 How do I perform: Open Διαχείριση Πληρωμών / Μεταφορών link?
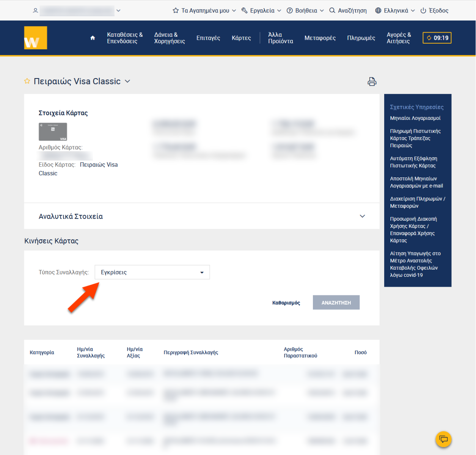(x=418, y=202)
